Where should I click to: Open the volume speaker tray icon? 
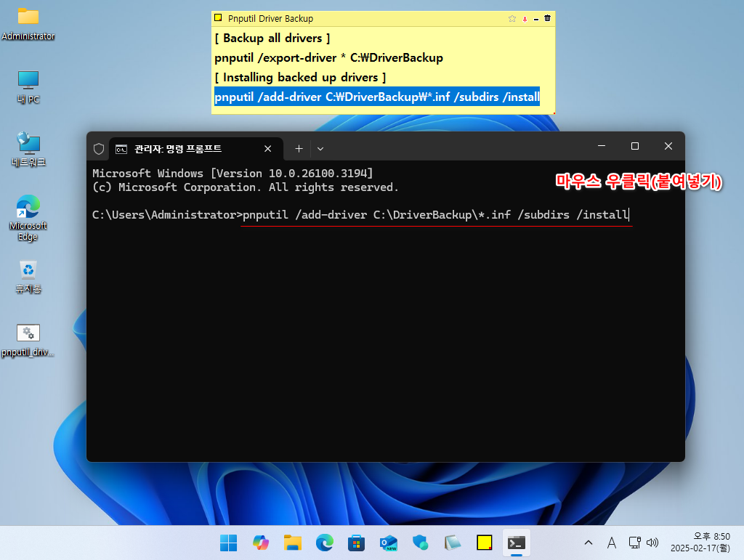tap(653, 543)
